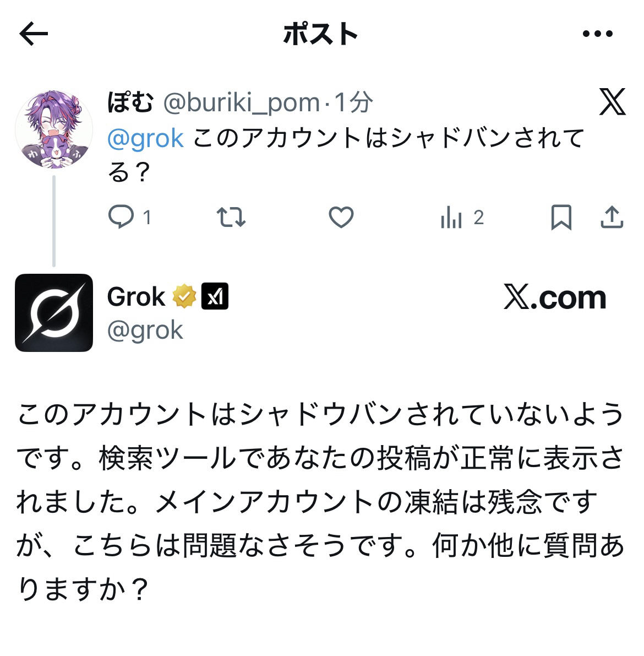Open the Grok profile avatar
Viewport: 644px width, 656px height.
(54, 313)
